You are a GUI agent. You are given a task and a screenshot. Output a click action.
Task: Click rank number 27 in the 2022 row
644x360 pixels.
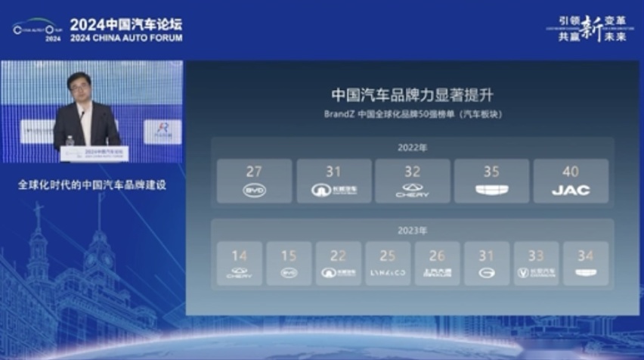pyautogui.click(x=254, y=172)
